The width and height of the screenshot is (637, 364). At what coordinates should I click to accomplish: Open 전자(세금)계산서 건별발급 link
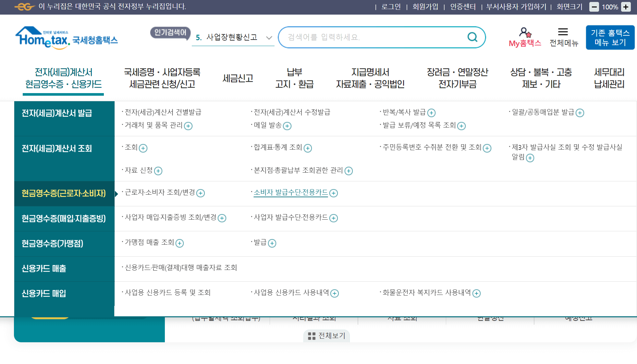pos(163,112)
